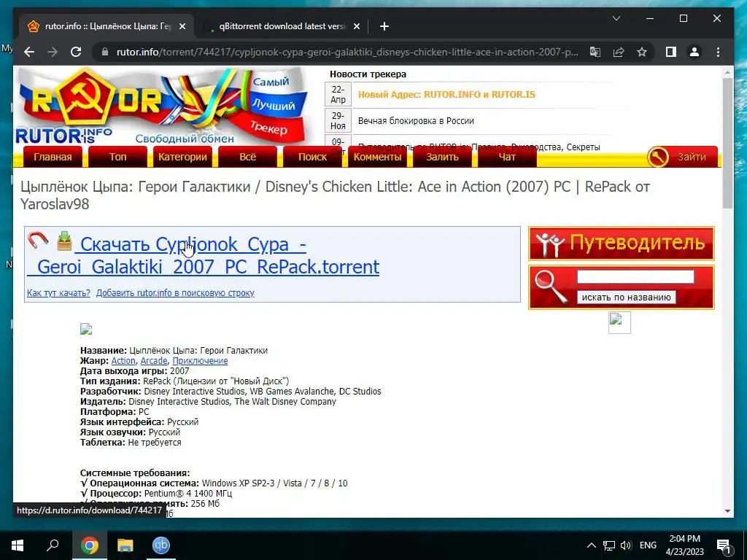747x560 pixels.
Task: Open the Топ menu item
Action: [117, 157]
